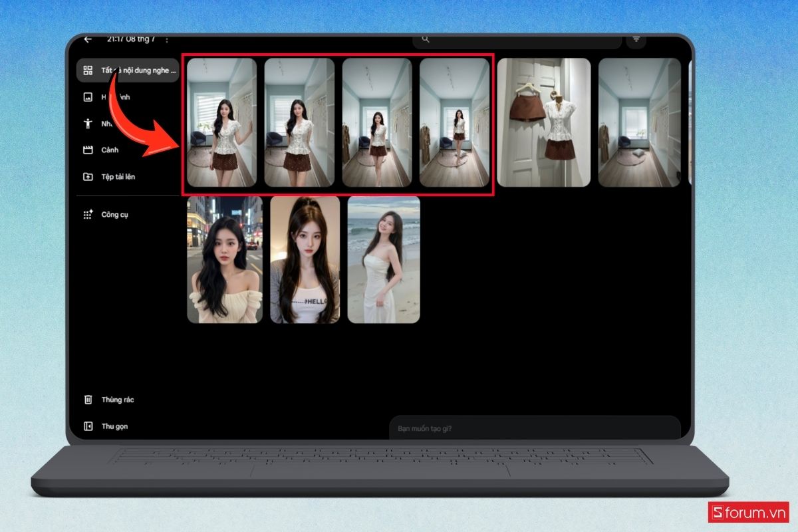Open fourth thumbnail with small distant girl

(454, 122)
